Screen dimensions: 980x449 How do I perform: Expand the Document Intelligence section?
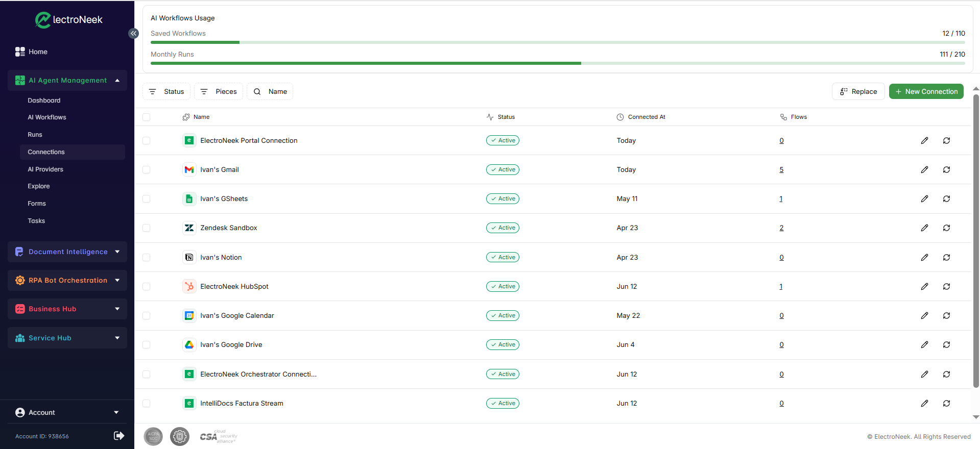point(67,252)
